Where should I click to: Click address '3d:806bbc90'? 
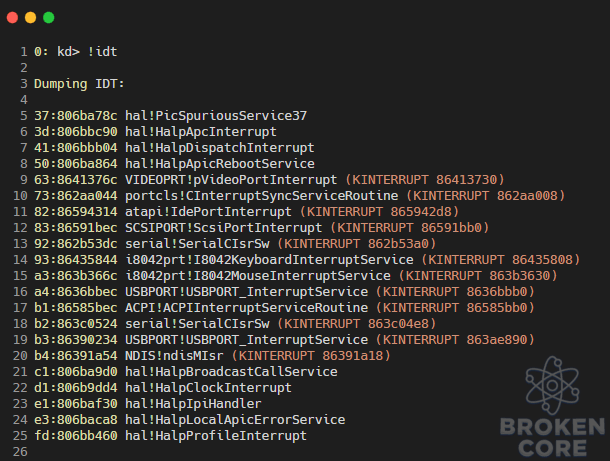(75, 132)
